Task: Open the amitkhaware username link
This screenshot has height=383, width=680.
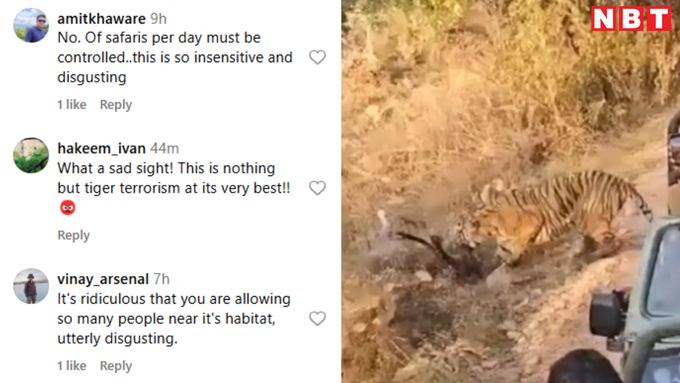Action: click(x=101, y=19)
